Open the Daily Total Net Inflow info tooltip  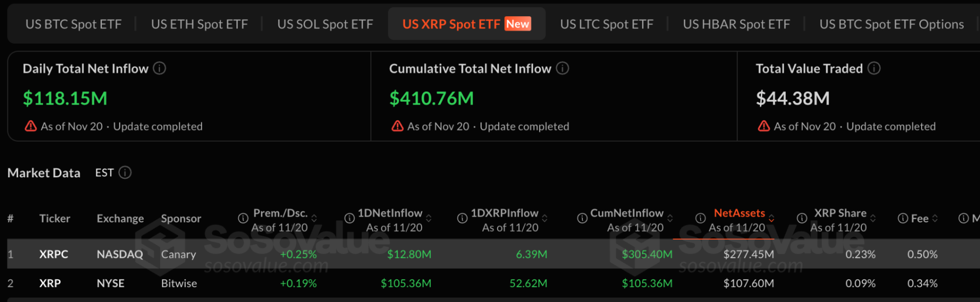point(159,69)
